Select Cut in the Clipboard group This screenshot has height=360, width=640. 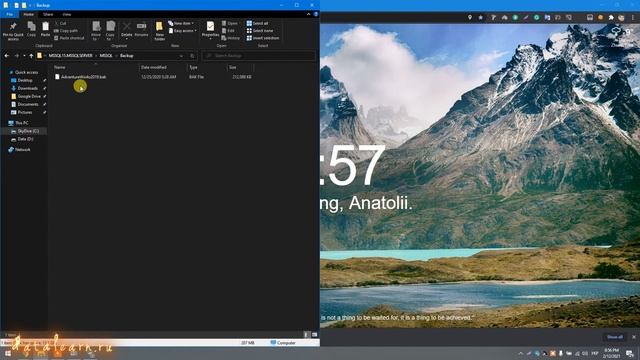coord(60,24)
